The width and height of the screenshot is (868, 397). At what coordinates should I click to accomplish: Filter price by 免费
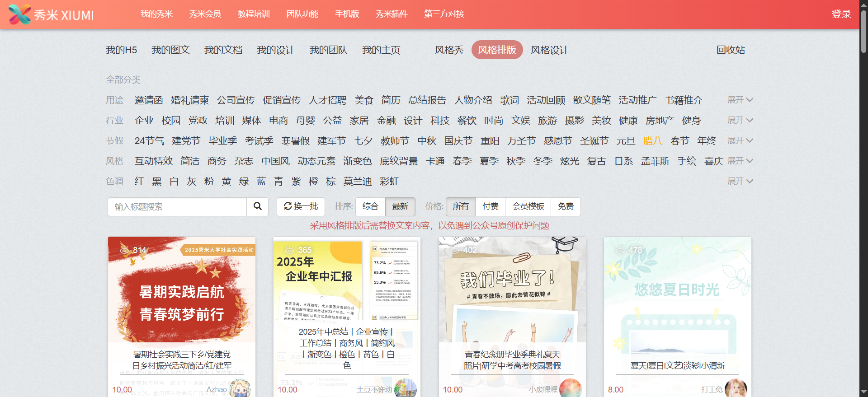(x=565, y=206)
